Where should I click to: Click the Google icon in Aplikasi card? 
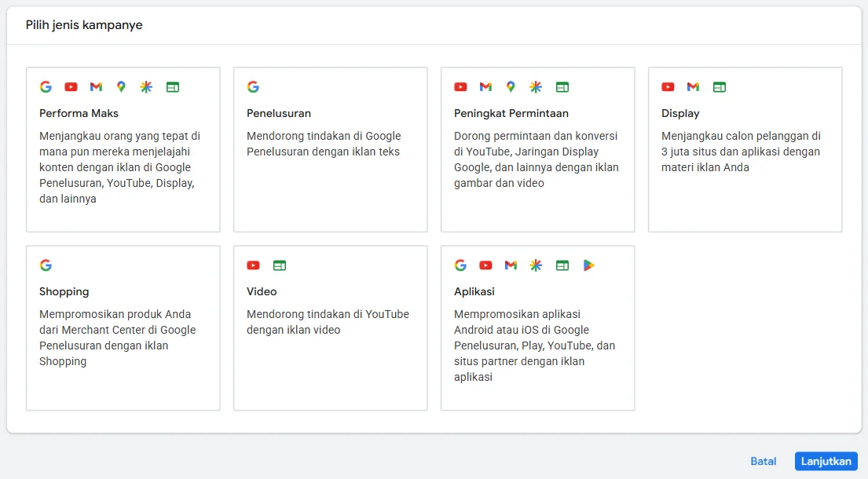460,265
